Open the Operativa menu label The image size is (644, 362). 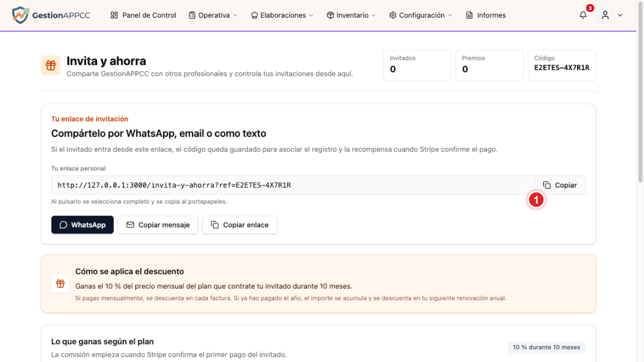click(x=214, y=15)
